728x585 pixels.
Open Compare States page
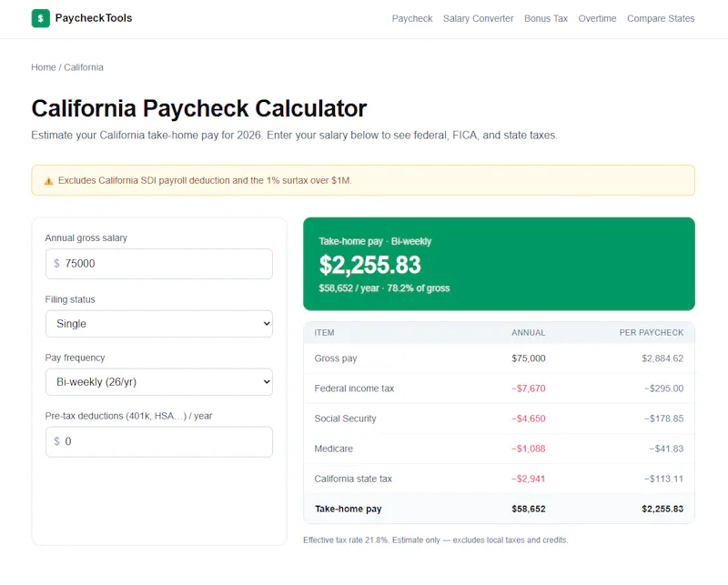pyautogui.click(x=661, y=18)
